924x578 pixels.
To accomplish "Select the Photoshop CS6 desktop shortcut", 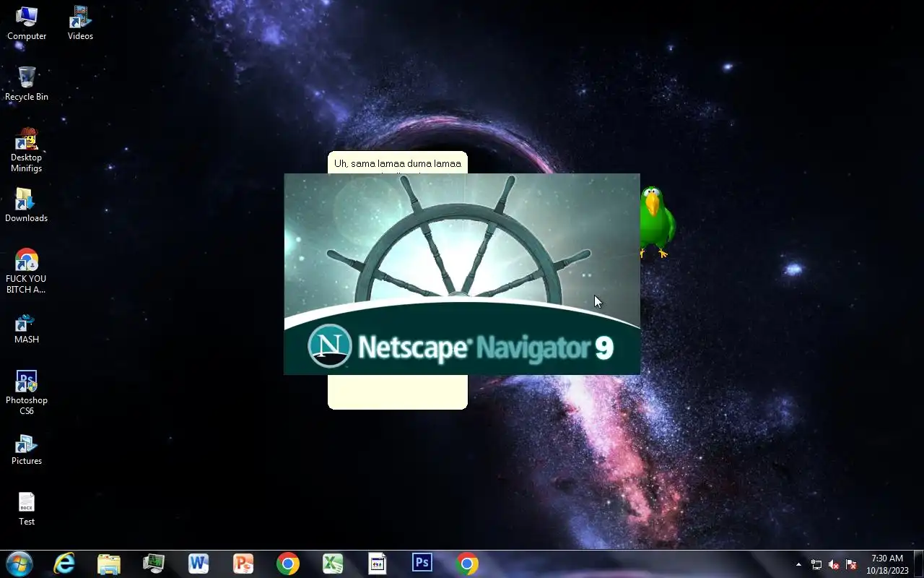I will tap(27, 392).
